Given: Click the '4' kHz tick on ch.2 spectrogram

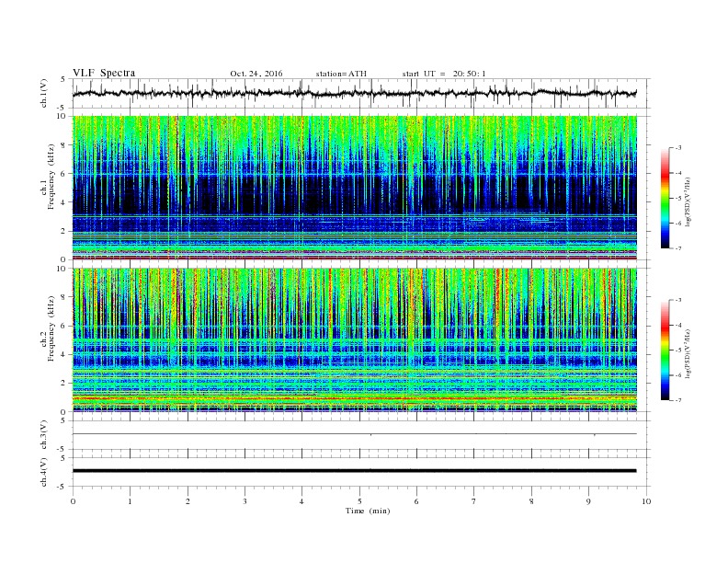Looking at the screenshot, I should coord(63,354).
